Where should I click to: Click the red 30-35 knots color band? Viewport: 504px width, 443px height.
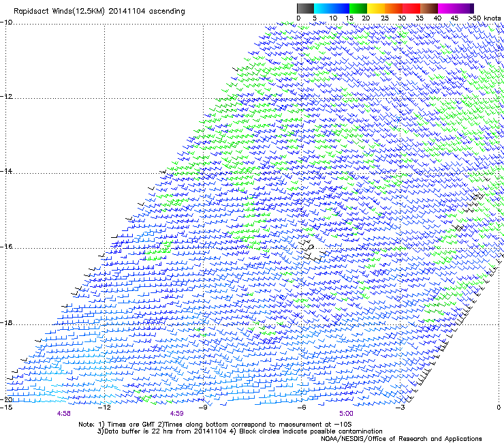click(x=411, y=8)
